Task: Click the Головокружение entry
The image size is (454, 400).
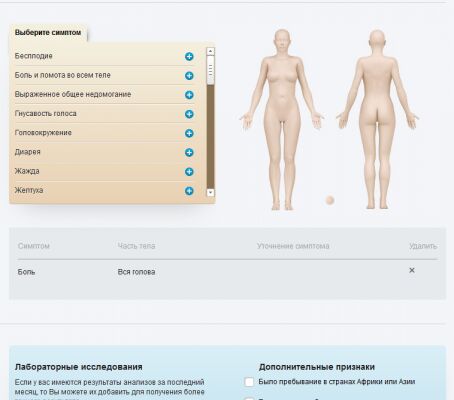Action: point(43,133)
